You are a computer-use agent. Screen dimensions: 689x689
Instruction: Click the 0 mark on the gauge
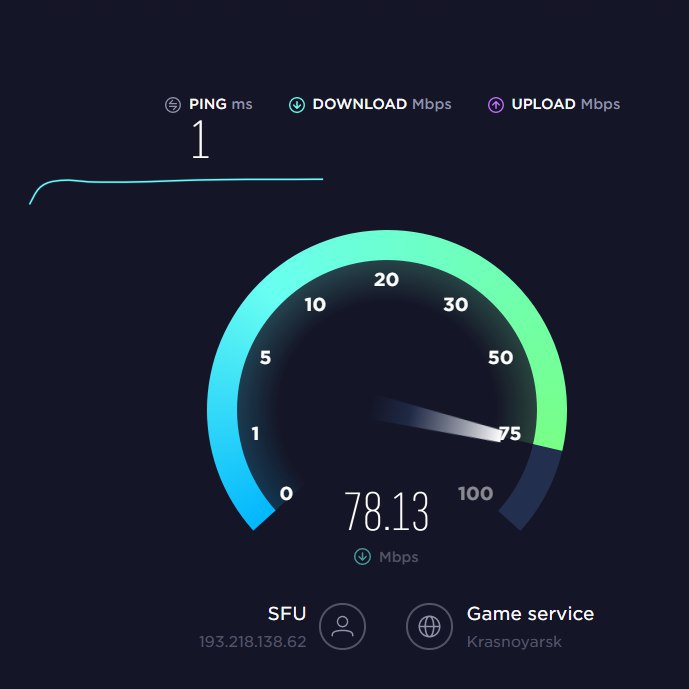coord(286,493)
